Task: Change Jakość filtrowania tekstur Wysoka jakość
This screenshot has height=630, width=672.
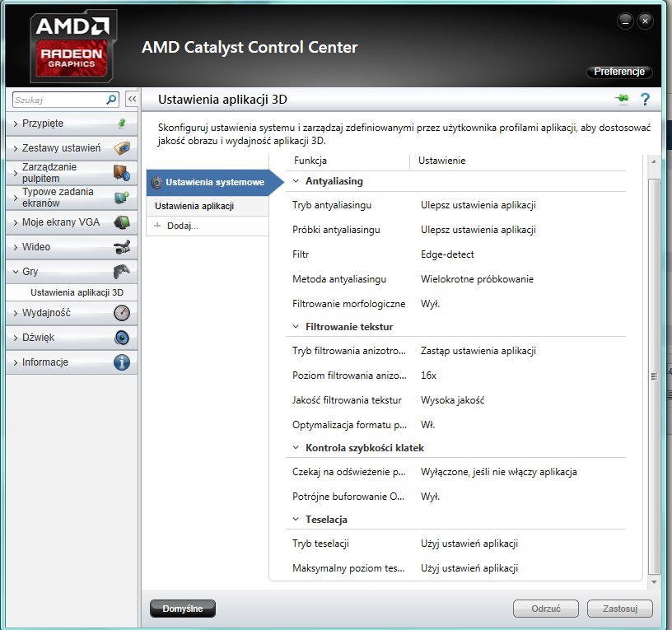Action: 452,400
